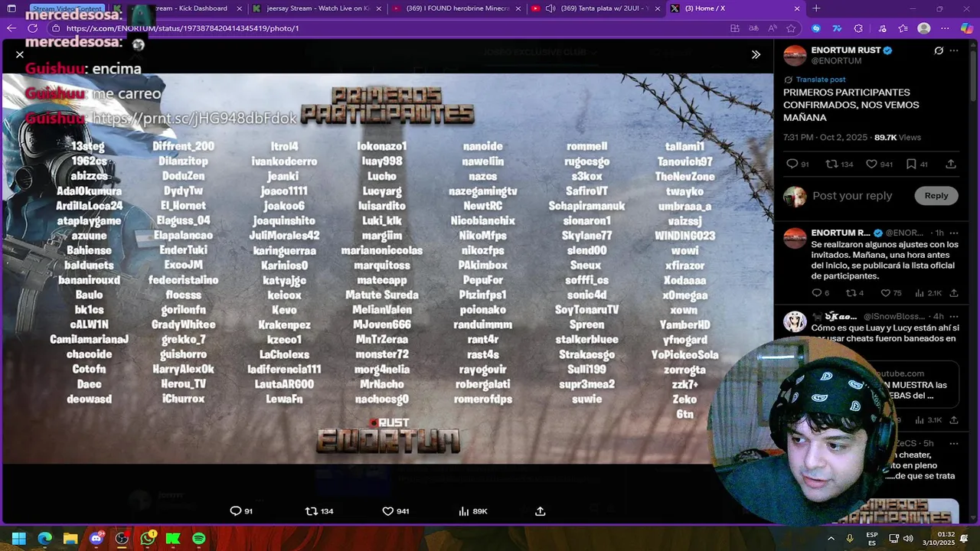Screen dimensions: 980x551
Task: Open more options on ENORTUM RUST's main post
Action: (x=954, y=51)
